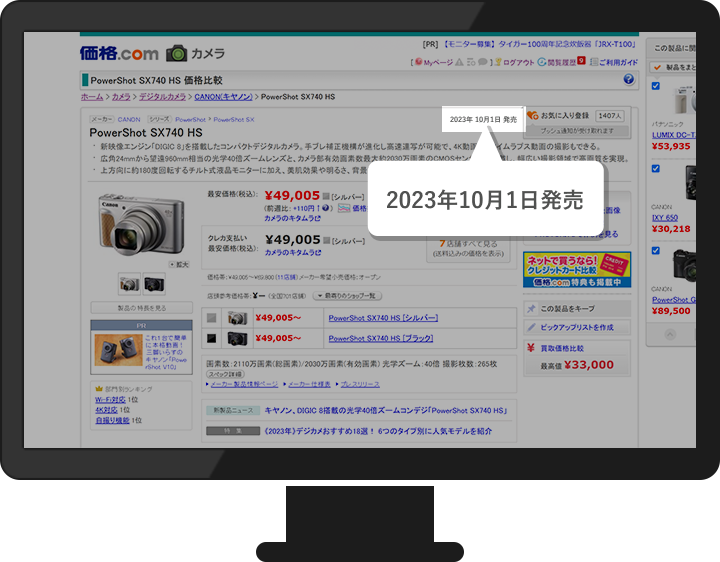
Task: Open PowerShot SX740 HS [ブラック] link
Action: point(381,338)
